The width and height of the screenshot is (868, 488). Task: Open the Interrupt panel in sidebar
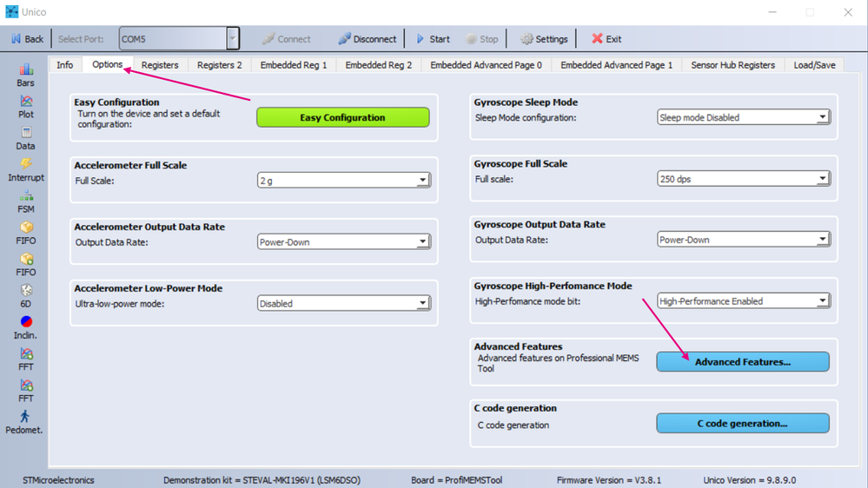tap(25, 170)
